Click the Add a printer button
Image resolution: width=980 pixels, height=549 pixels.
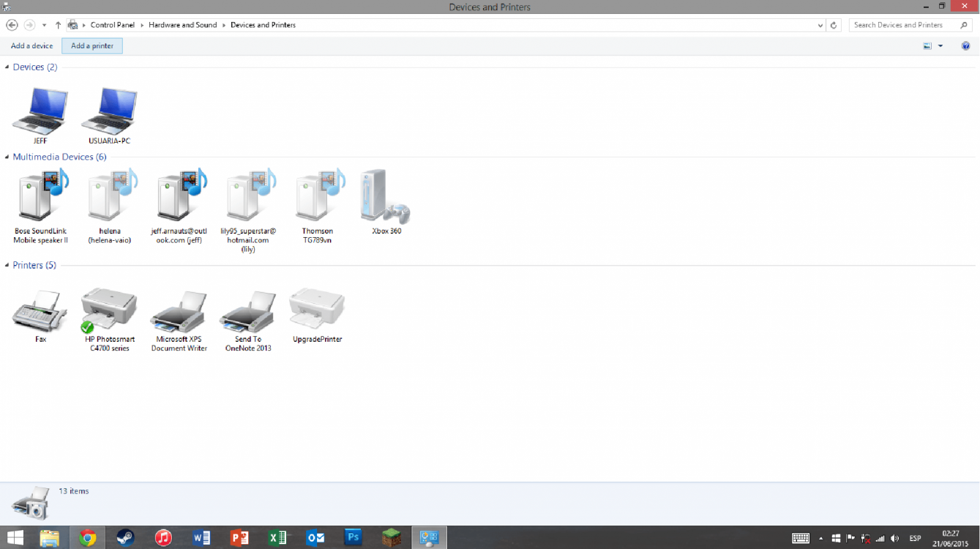point(92,46)
